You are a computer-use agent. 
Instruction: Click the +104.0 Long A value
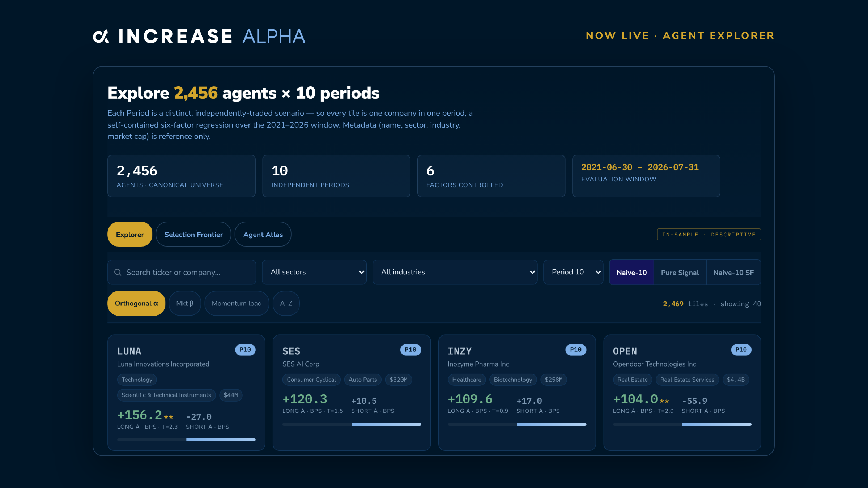[635, 399]
